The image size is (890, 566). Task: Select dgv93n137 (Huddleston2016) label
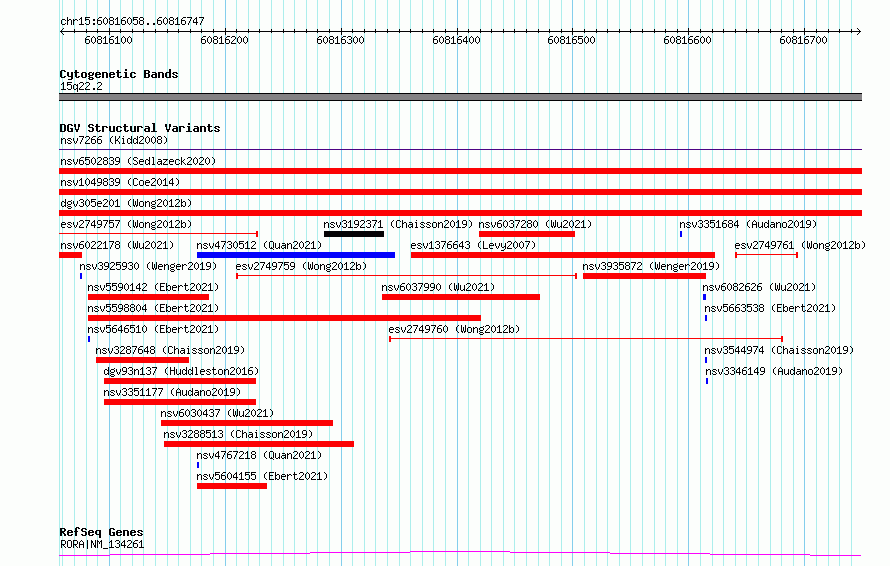pyautogui.click(x=181, y=371)
